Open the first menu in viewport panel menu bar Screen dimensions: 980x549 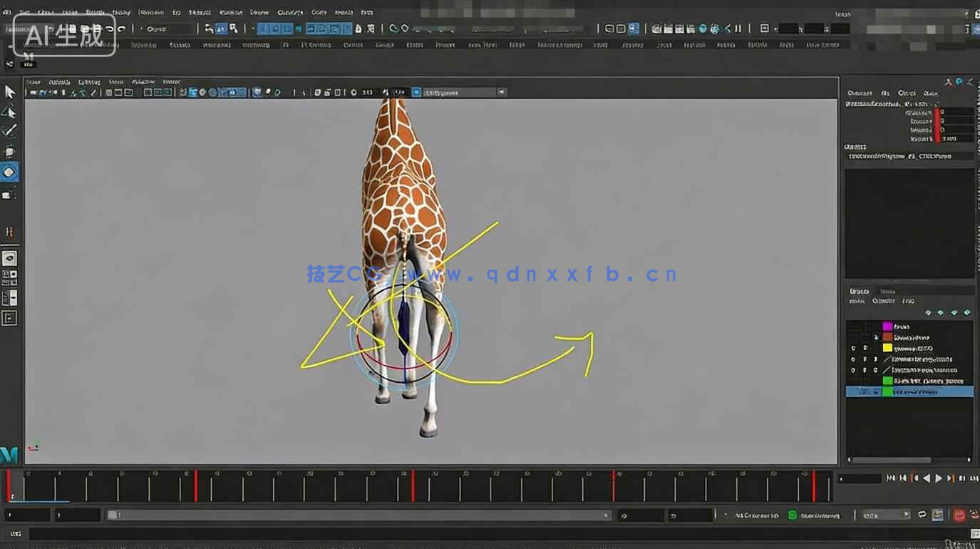[x=33, y=82]
